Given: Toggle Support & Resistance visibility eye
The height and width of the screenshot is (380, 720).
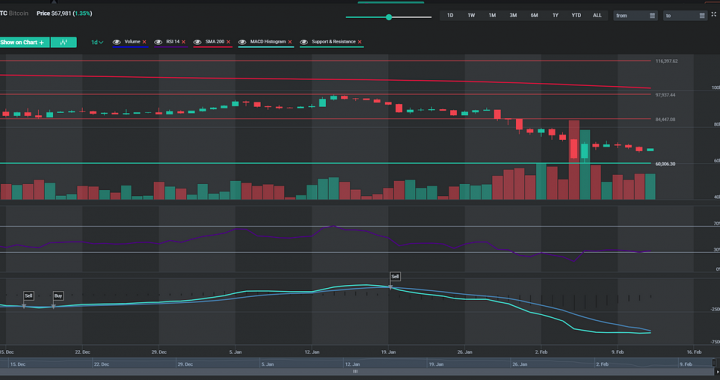Looking at the screenshot, I should [304, 42].
